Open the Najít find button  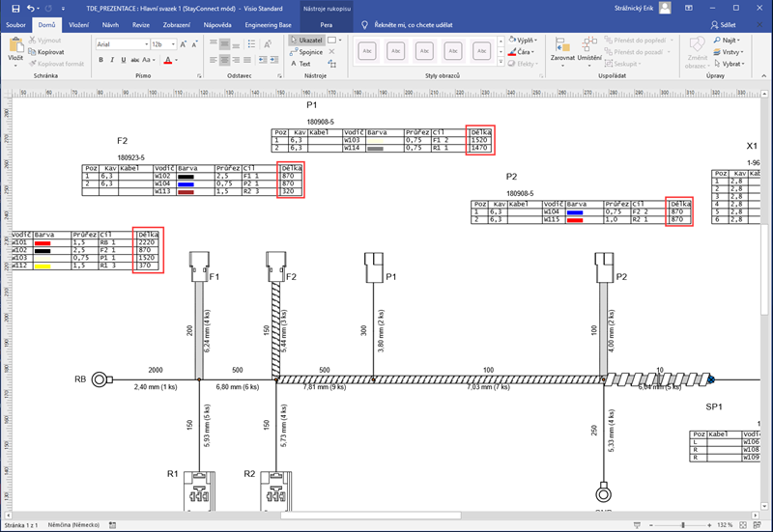coord(730,41)
